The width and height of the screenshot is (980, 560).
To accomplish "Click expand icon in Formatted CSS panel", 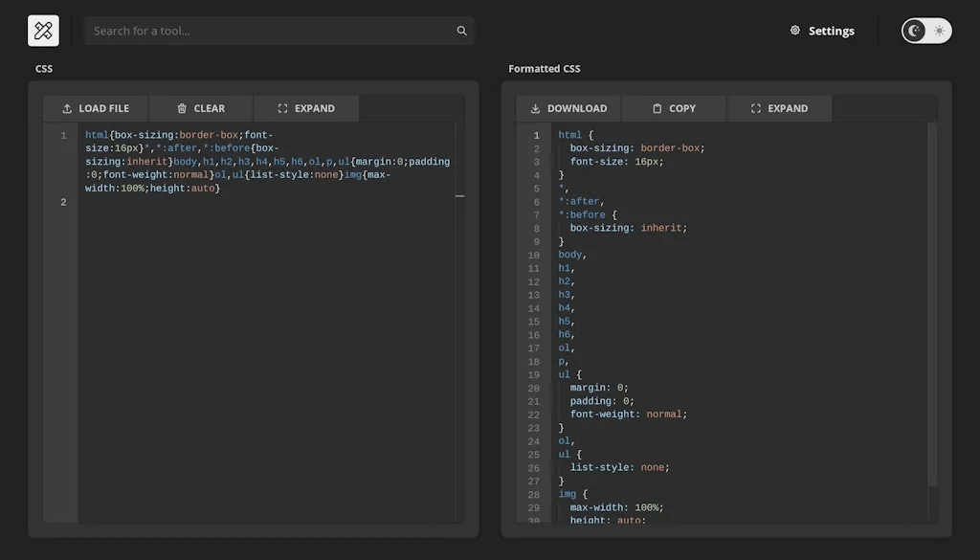I will (x=756, y=108).
